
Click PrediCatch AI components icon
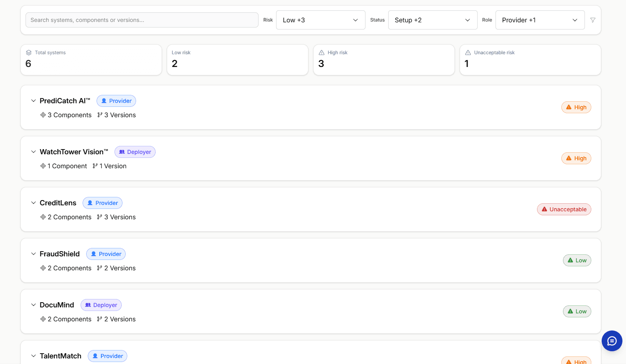[x=43, y=115]
